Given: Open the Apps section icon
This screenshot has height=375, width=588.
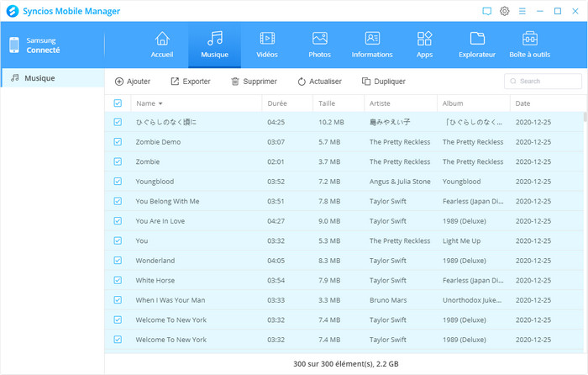Looking at the screenshot, I should (x=424, y=44).
